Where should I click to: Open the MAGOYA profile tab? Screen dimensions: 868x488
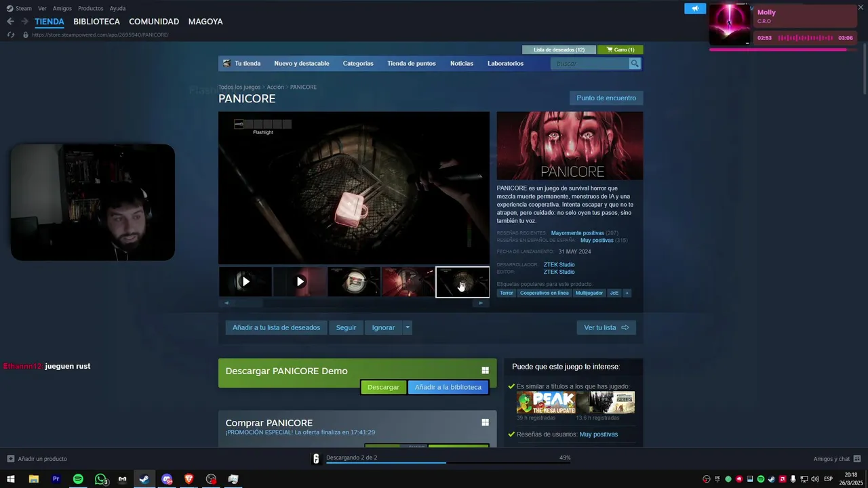pos(205,22)
